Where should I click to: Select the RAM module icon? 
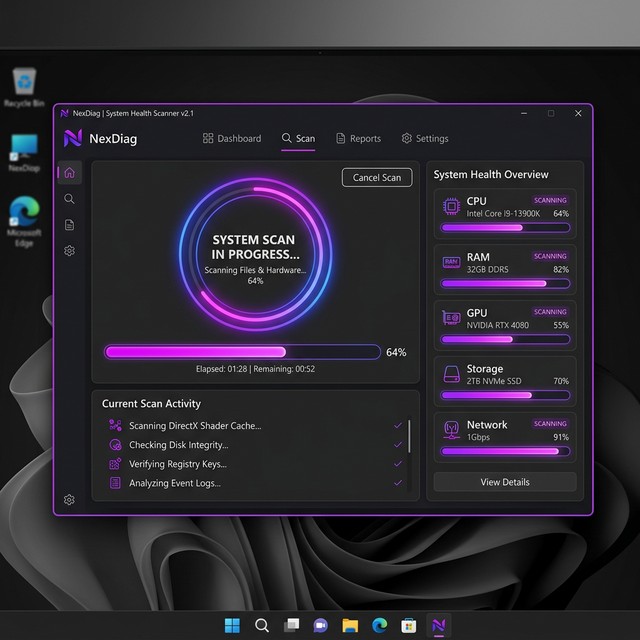click(x=450, y=262)
